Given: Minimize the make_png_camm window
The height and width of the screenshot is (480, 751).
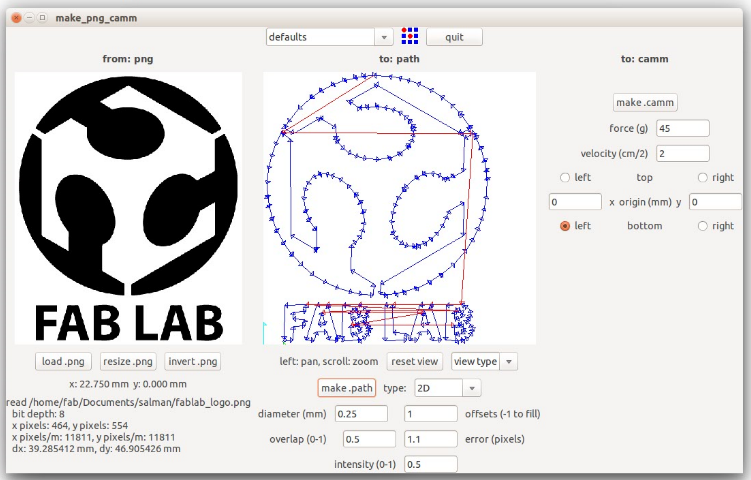Looking at the screenshot, I should click(29, 18).
